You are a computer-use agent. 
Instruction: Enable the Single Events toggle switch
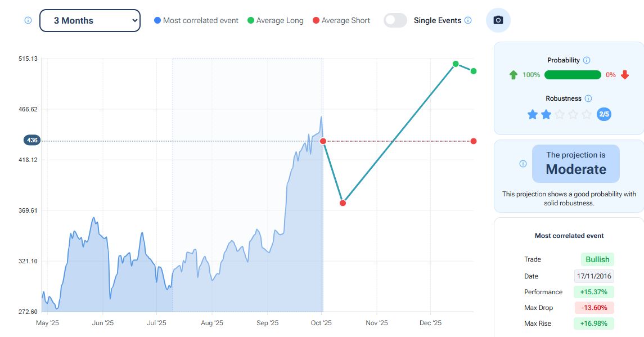pyautogui.click(x=395, y=20)
